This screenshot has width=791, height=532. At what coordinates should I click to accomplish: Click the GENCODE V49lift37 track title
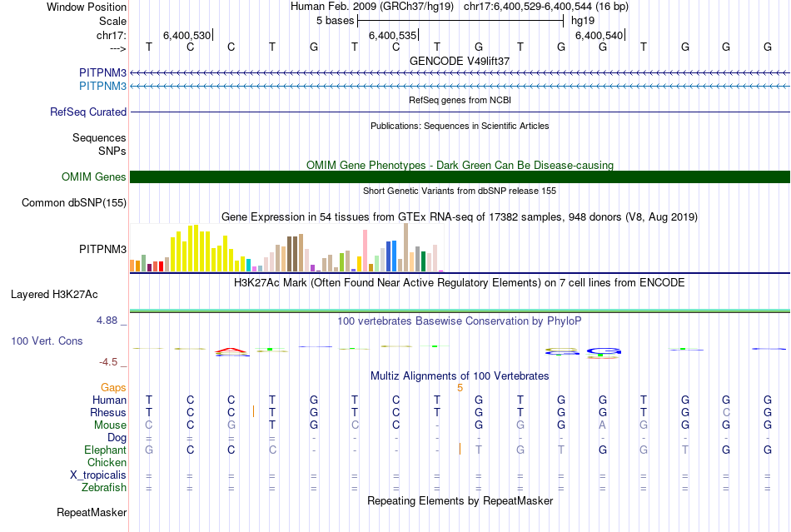(460, 61)
